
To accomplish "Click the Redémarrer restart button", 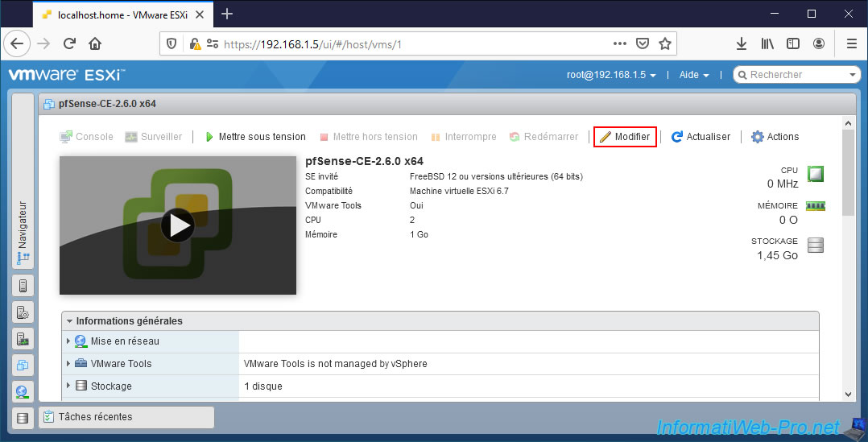I will (544, 137).
